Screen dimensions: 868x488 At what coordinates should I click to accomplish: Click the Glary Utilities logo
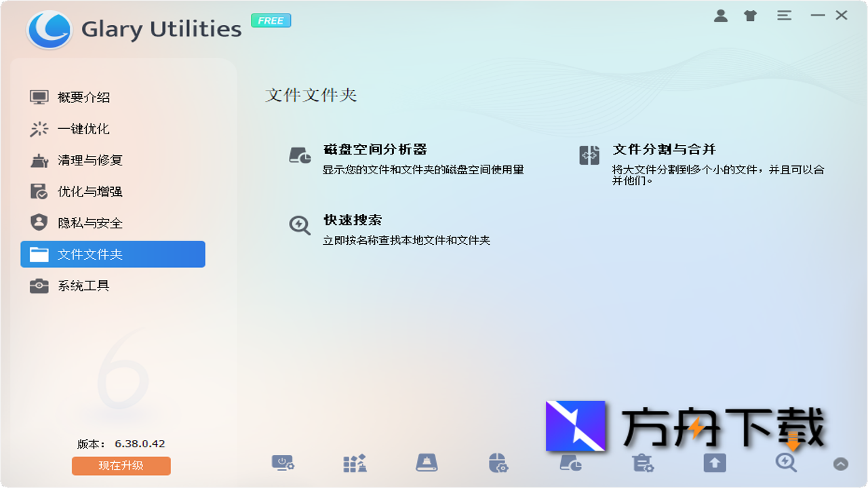(x=50, y=29)
